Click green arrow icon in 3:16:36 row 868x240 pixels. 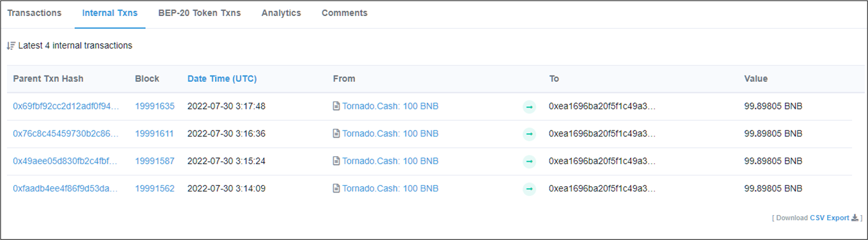[529, 134]
